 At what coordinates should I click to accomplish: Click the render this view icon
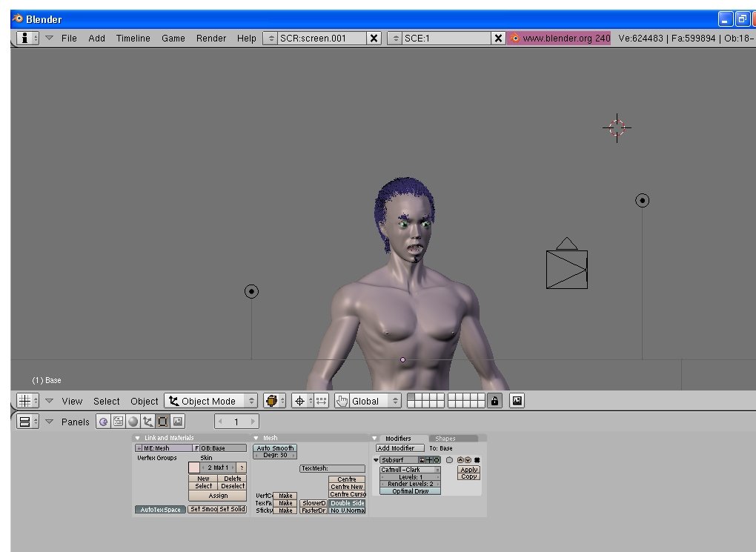[517, 401]
